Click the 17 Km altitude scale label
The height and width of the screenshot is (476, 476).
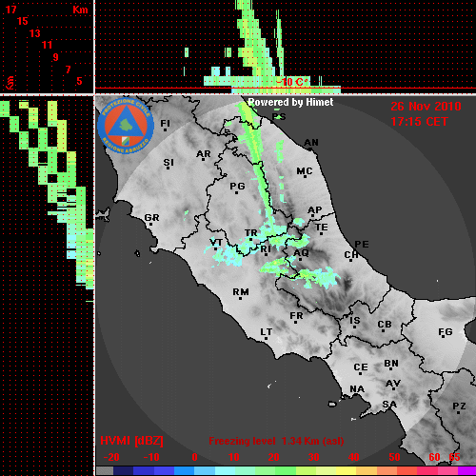pyautogui.click(x=10, y=10)
